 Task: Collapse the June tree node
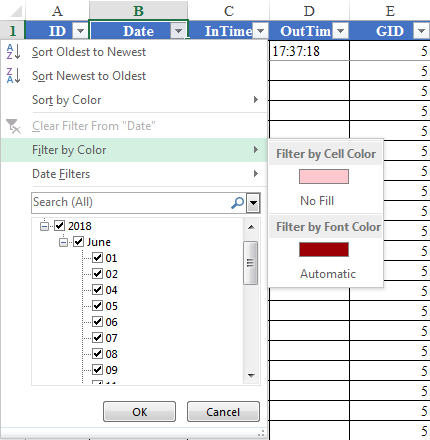point(63,242)
